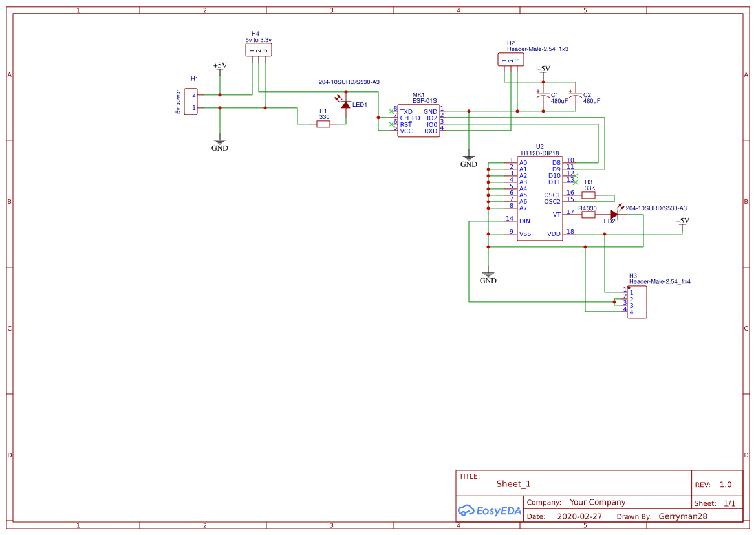Viewport: 756px width, 535px height.
Task: Select the 5v to 3.3v header H4
Action: coord(258,50)
